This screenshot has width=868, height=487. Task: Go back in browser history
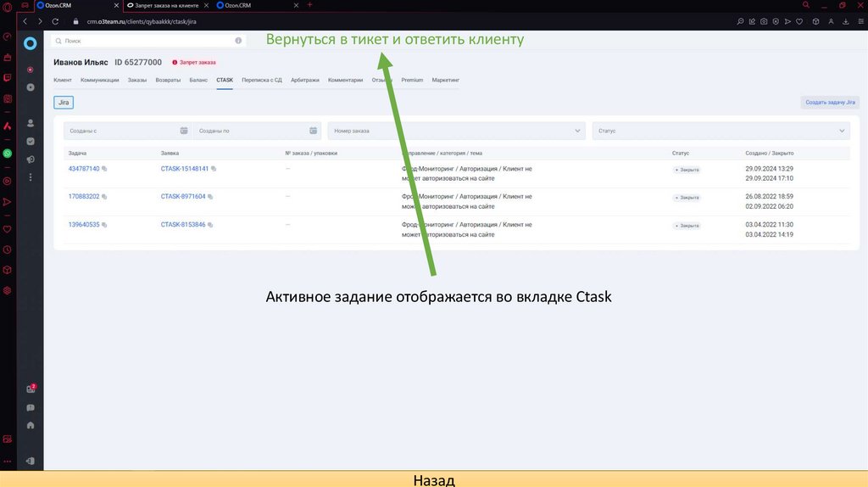tap(25, 21)
